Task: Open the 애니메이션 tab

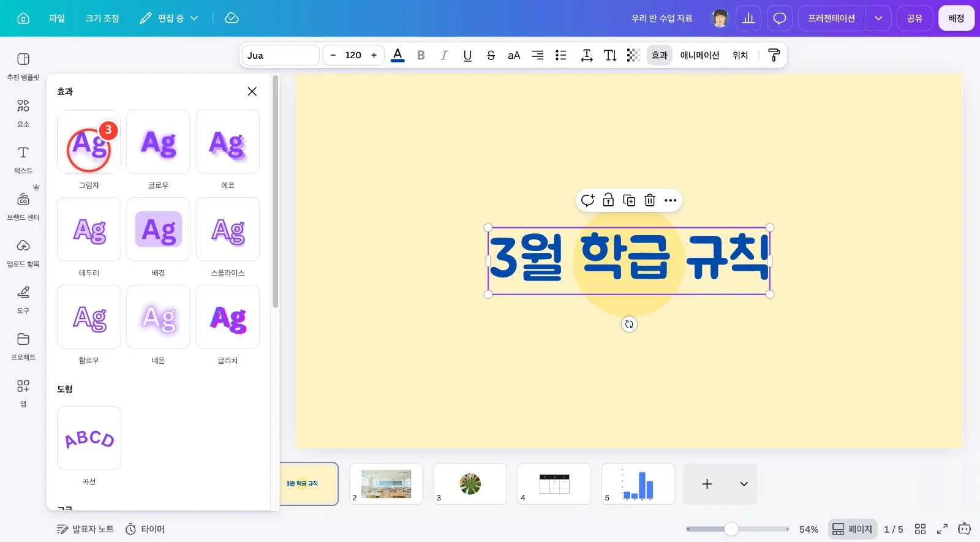Action: coord(699,55)
